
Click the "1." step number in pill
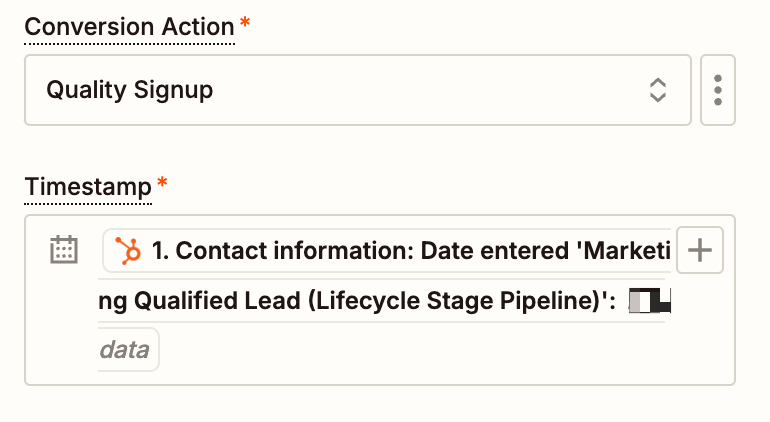[160, 250]
